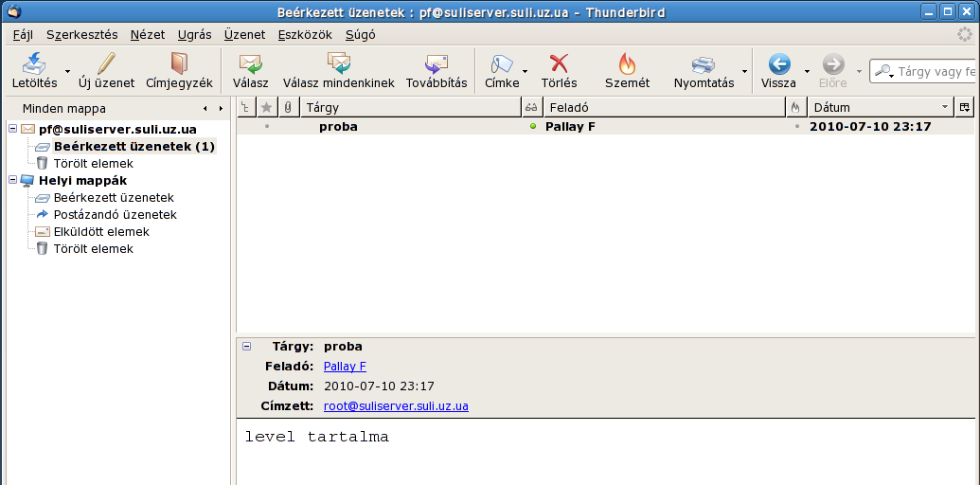
Task: Open the Címjegyzék address book
Action: click(179, 64)
